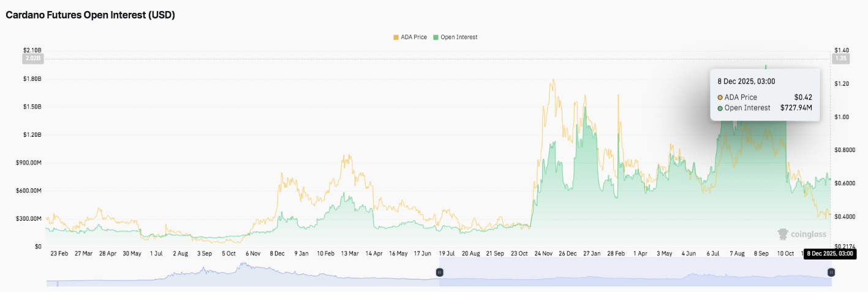
Task: Click the $0.42 ADA Price tooltip value
Action: coord(802,98)
